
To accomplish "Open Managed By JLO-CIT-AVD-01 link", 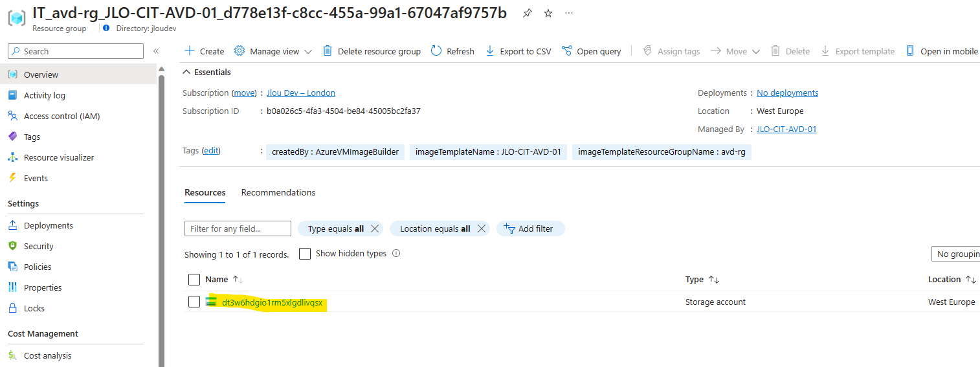I will tap(786, 129).
